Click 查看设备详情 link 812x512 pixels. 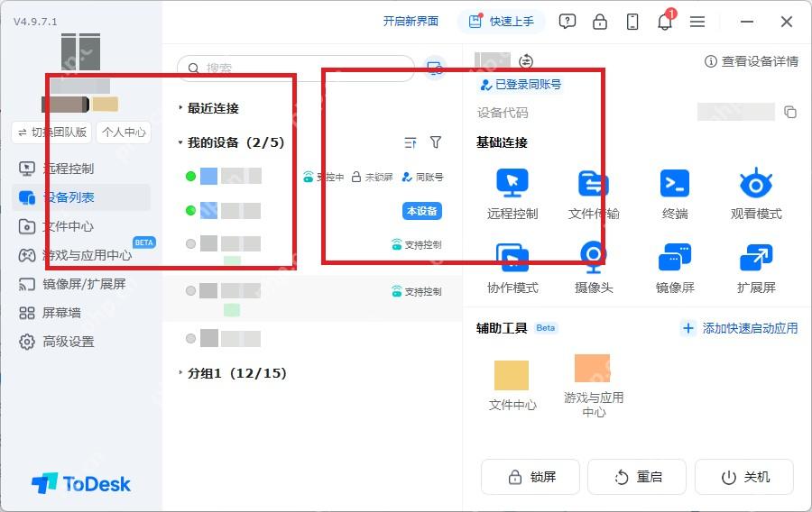[752, 61]
